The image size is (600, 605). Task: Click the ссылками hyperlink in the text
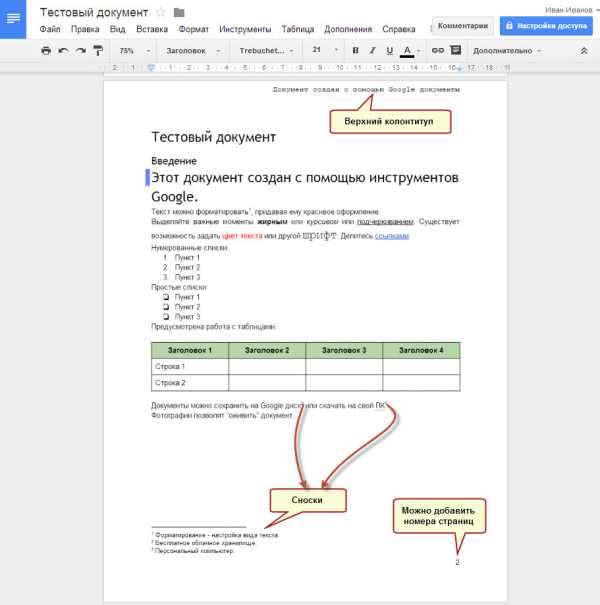(392, 236)
